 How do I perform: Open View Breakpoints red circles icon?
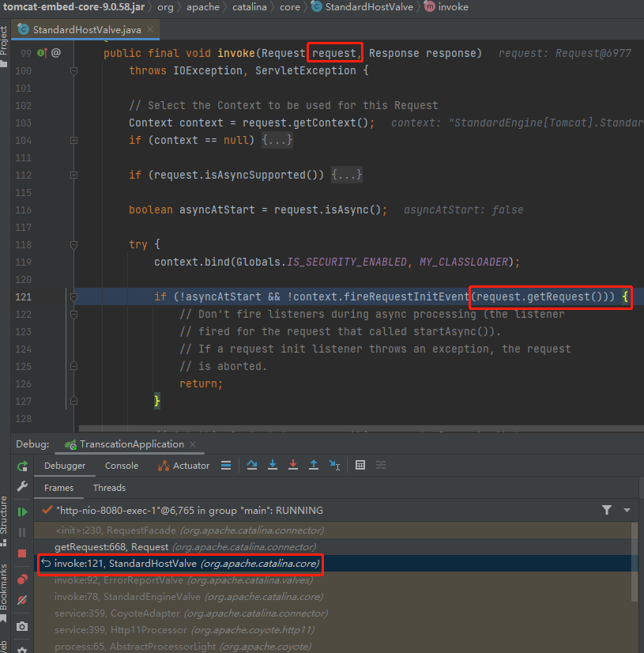pos(22,579)
